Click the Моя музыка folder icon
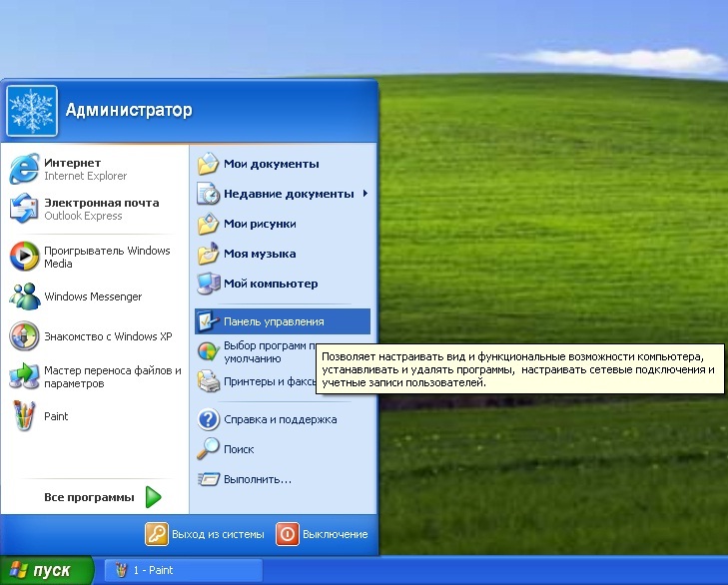Viewport: 728px width, 585px height. [208, 254]
